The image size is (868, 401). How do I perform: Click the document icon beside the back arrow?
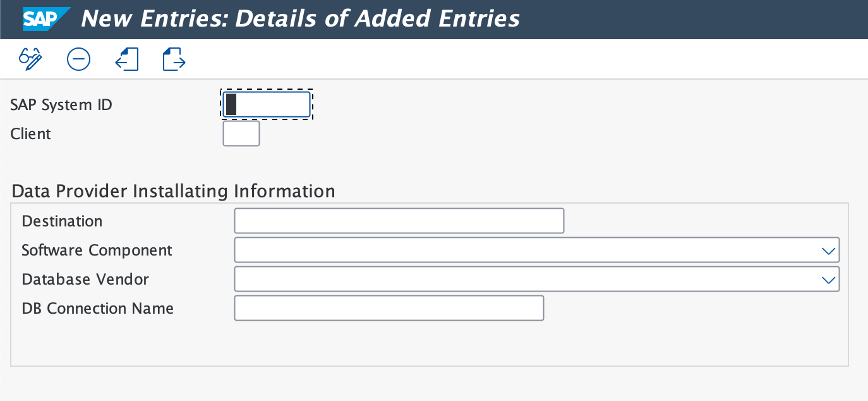click(173, 59)
